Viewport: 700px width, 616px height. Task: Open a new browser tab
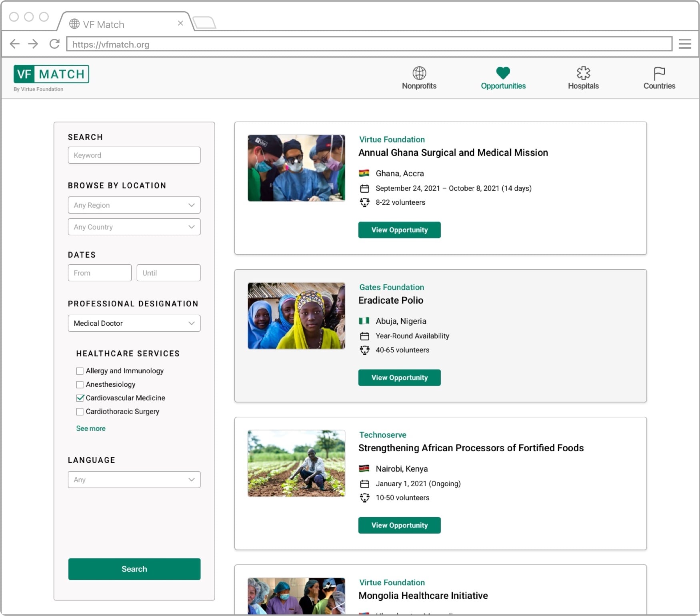204,22
